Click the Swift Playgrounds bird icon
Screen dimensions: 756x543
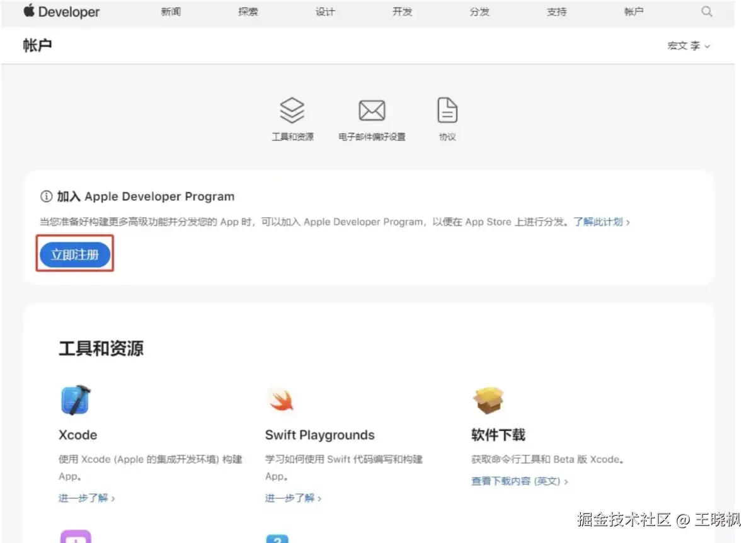(281, 400)
